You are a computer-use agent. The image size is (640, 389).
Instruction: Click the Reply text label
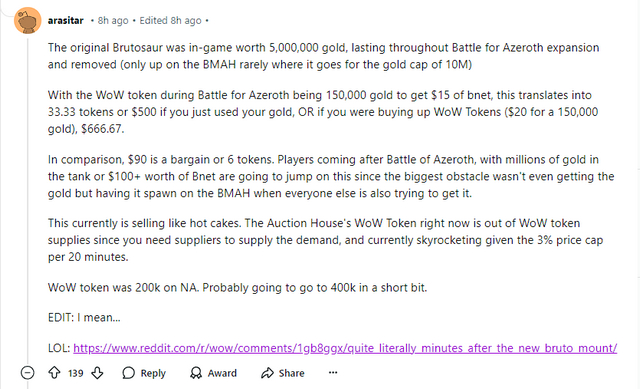[x=153, y=373]
